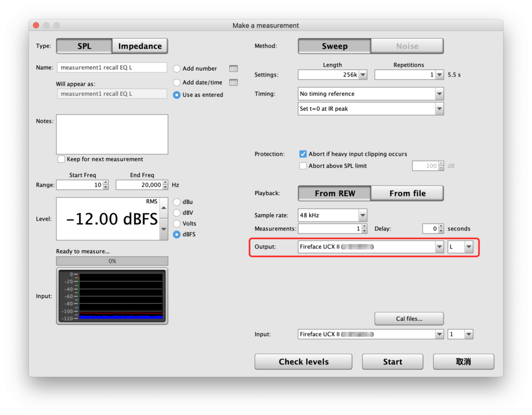Screen dimensions: 532x415
Task: Click the Check levels button
Action: (303, 362)
